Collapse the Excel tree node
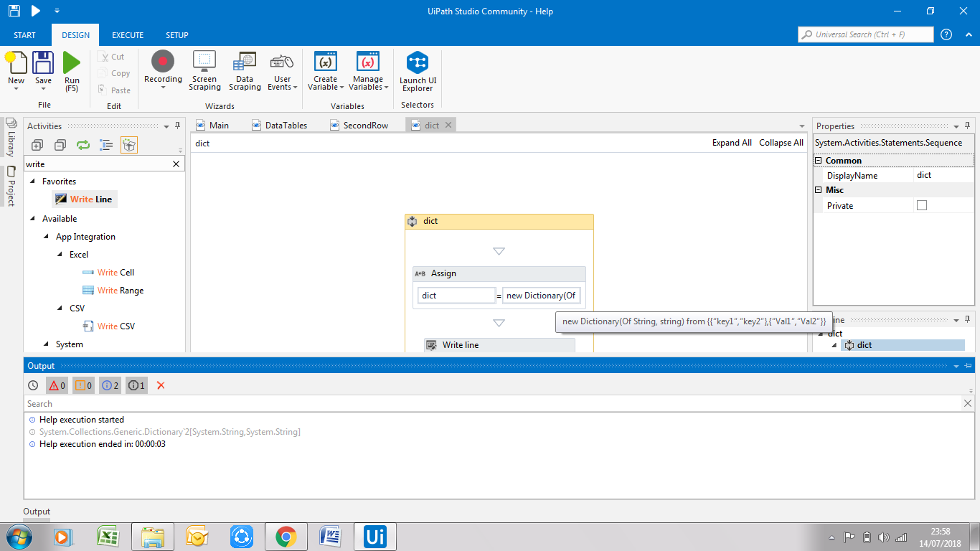Screen dimensions: 980x551 point(60,255)
